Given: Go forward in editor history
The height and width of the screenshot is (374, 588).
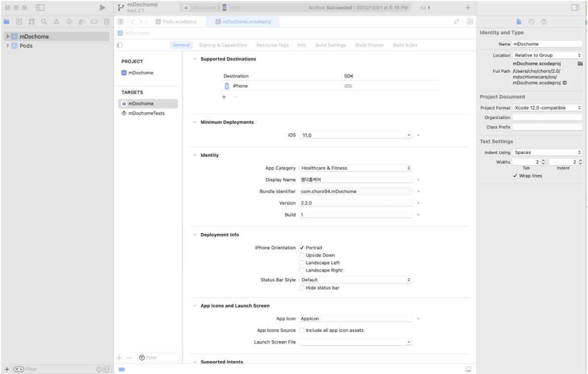Looking at the screenshot, I should point(140,22).
